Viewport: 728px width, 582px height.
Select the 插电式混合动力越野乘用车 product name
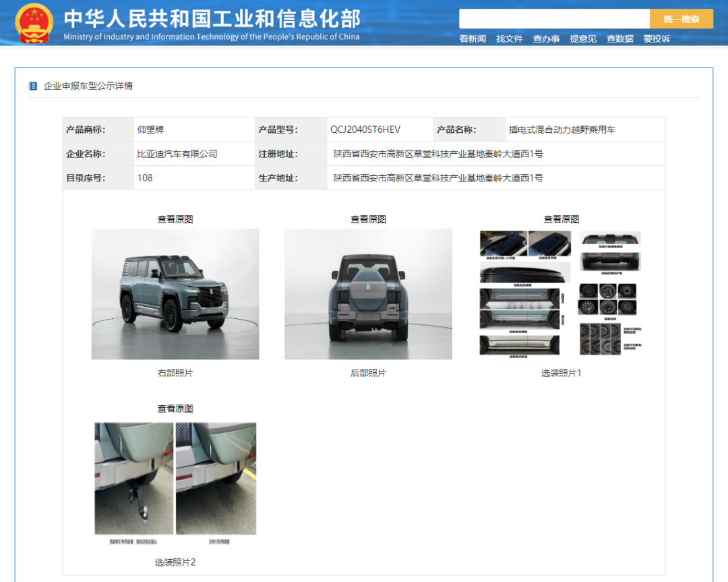562,129
